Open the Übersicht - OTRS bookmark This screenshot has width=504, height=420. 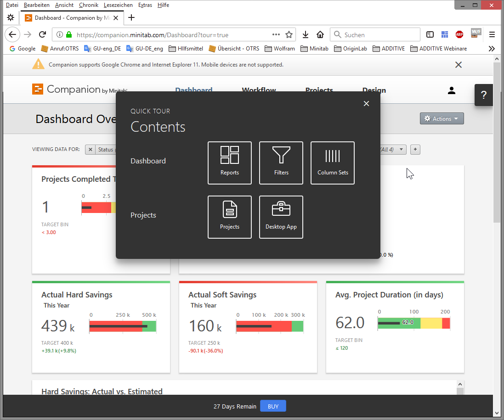234,49
